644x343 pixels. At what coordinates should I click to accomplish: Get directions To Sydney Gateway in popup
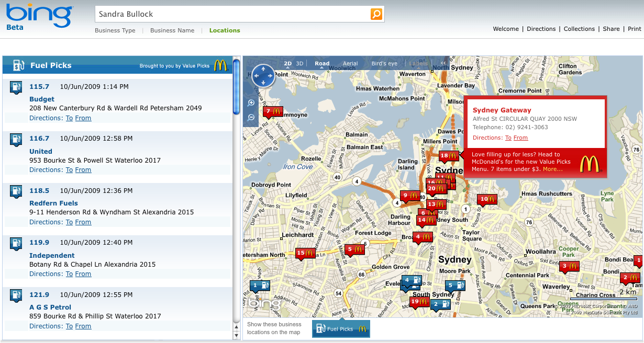[x=508, y=138]
